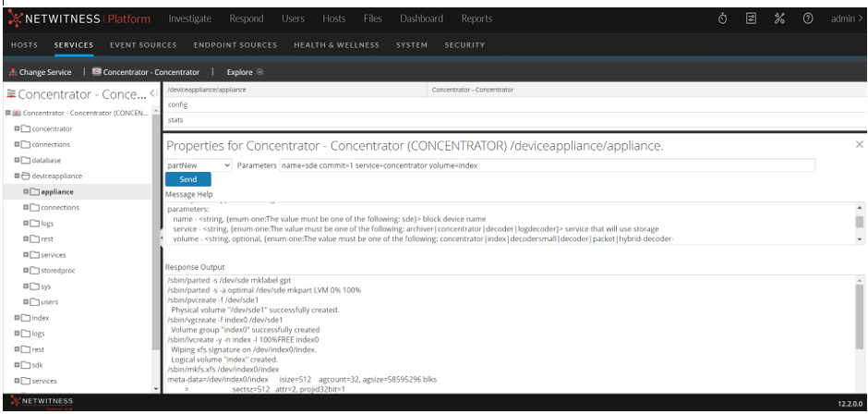This screenshot has height=414, width=868.
Task: Expand the top-level connections folder
Action: coord(18,145)
